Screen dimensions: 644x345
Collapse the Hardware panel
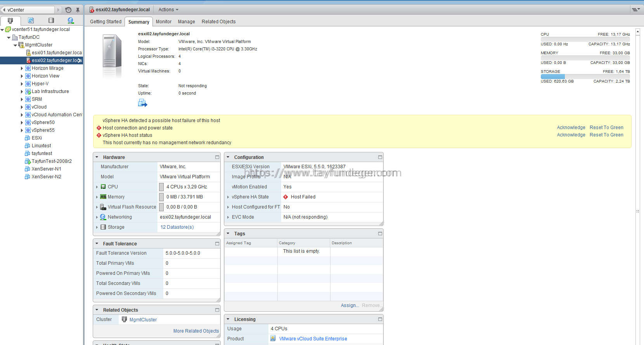coord(97,157)
